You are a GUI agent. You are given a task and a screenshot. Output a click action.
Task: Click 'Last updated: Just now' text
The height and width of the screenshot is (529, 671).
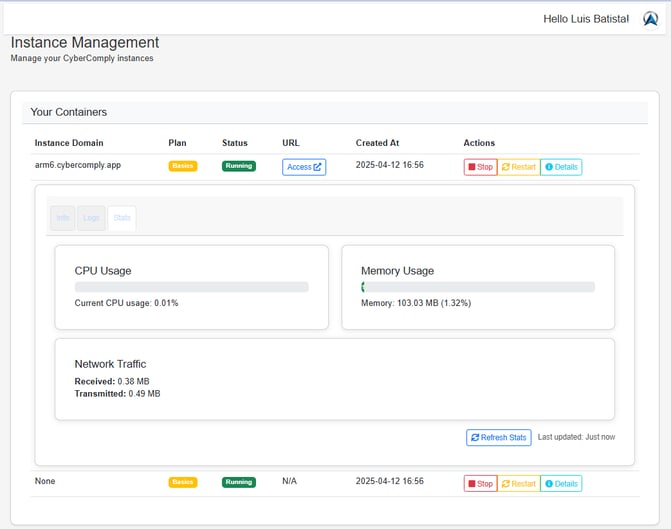point(576,437)
